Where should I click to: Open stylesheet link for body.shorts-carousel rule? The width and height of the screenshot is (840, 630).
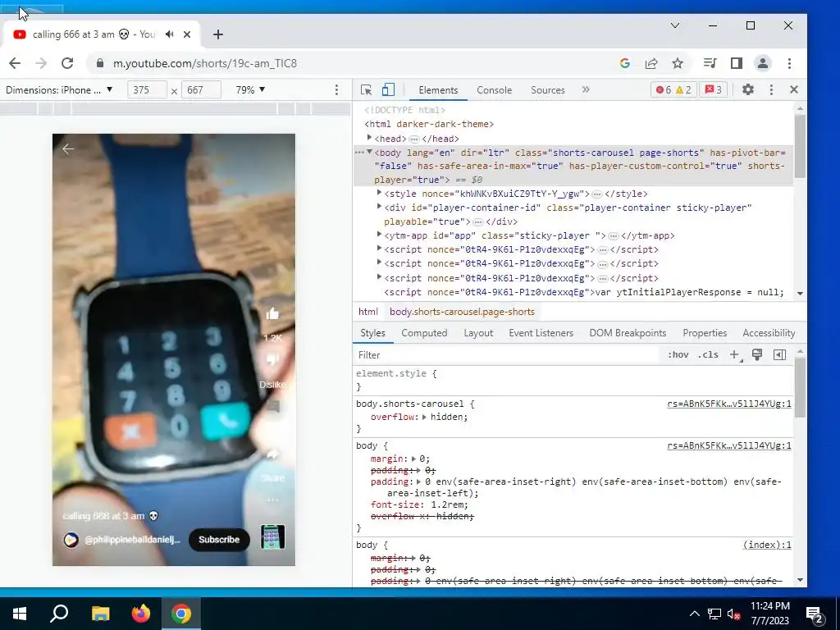(x=728, y=404)
